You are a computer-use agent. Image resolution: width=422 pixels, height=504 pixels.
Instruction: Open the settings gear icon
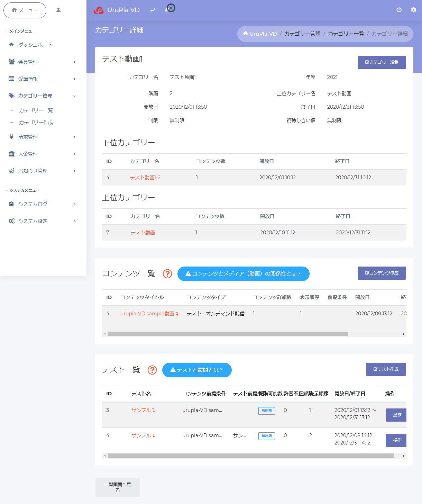click(413, 10)
